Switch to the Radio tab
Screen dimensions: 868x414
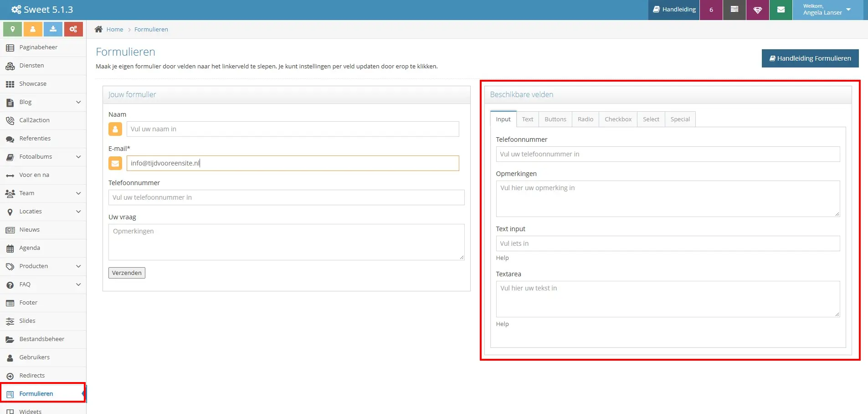tap(586, 119)
